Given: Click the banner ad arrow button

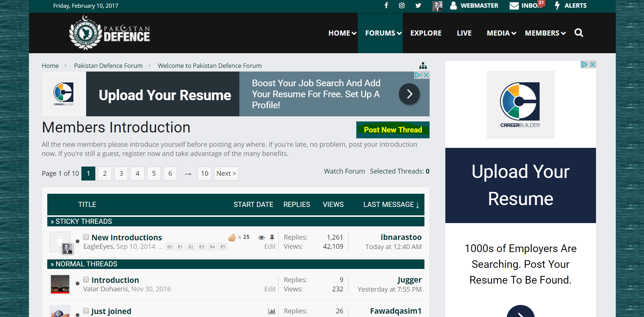Looking at the screenshot, I should tap(409, 94).
